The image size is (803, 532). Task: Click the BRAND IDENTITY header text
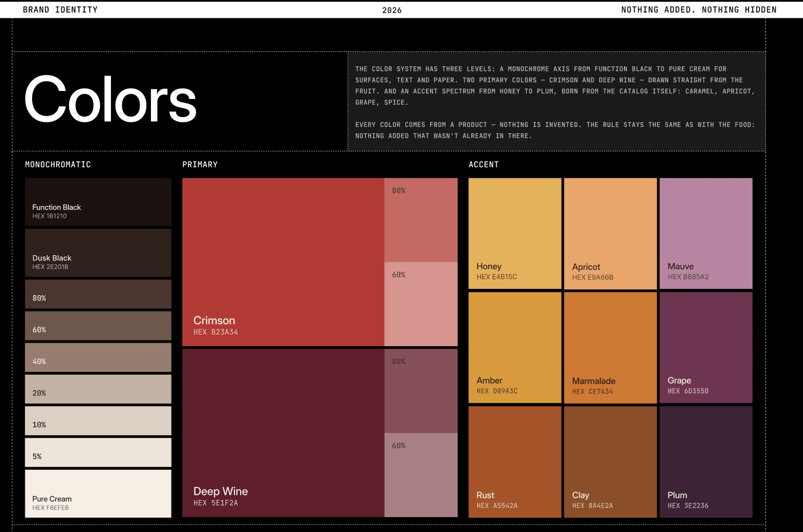pyautogui.click(x=60, y=10)
